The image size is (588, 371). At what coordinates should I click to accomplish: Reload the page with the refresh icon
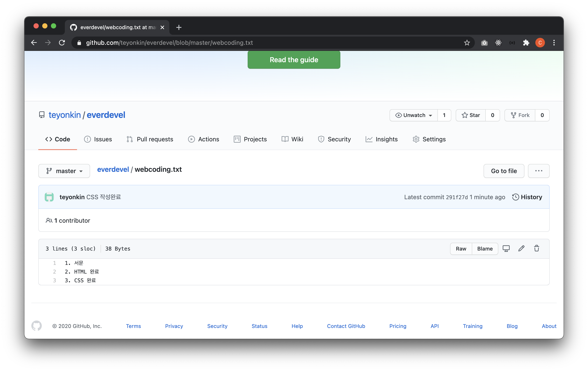[x=62, y=43]
